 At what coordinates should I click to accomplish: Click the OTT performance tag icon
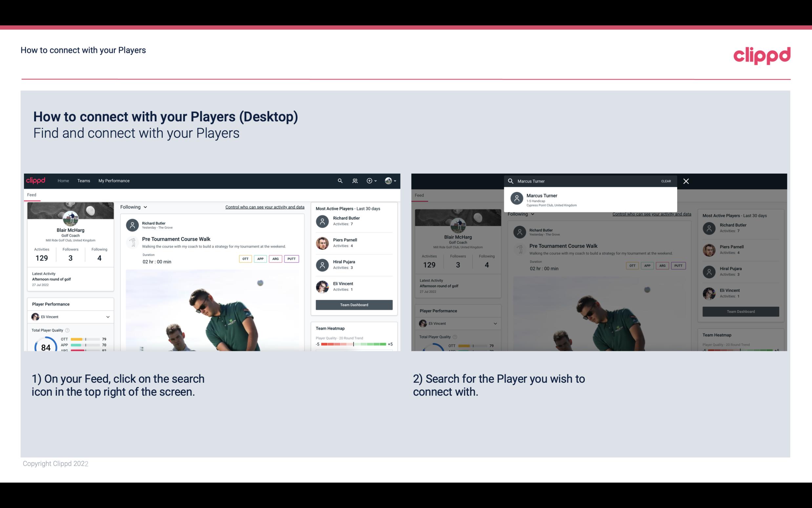coord(244,259)
